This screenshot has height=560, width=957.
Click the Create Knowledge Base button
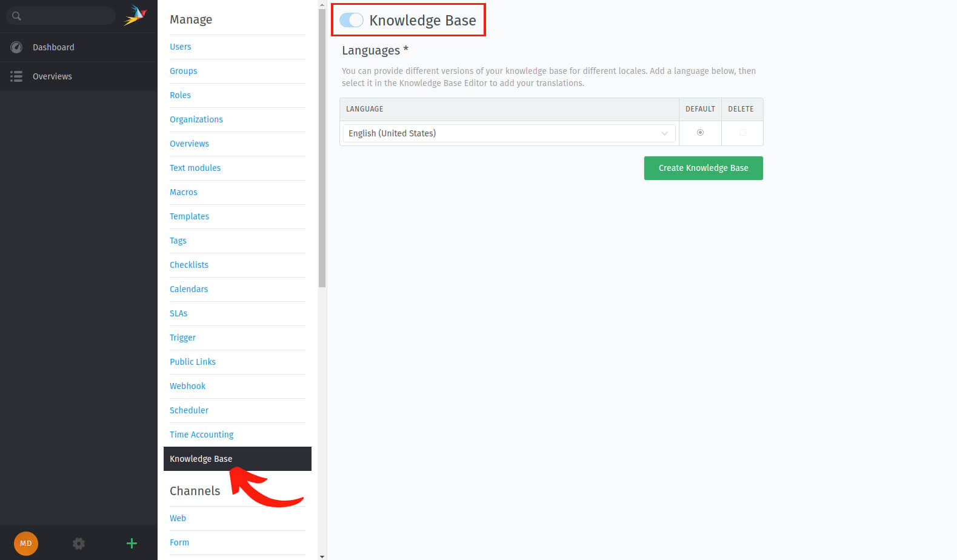pos(703,168)
